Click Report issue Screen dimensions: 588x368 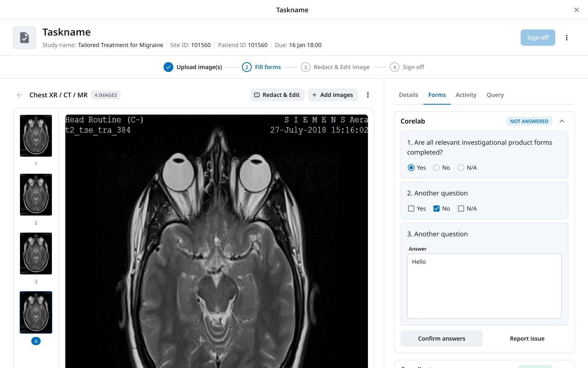(x=527, y=338)
